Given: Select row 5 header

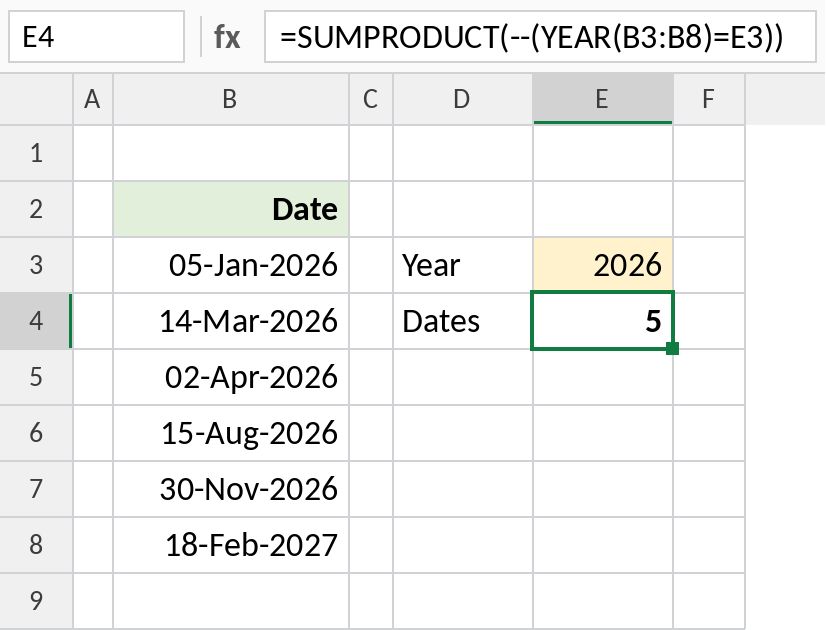Looking at the screenshot, I should 36,377.
